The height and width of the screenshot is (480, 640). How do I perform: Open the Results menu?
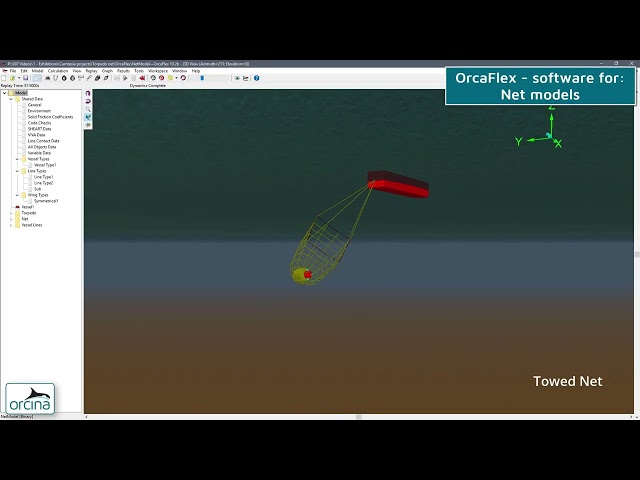point(123,71)
